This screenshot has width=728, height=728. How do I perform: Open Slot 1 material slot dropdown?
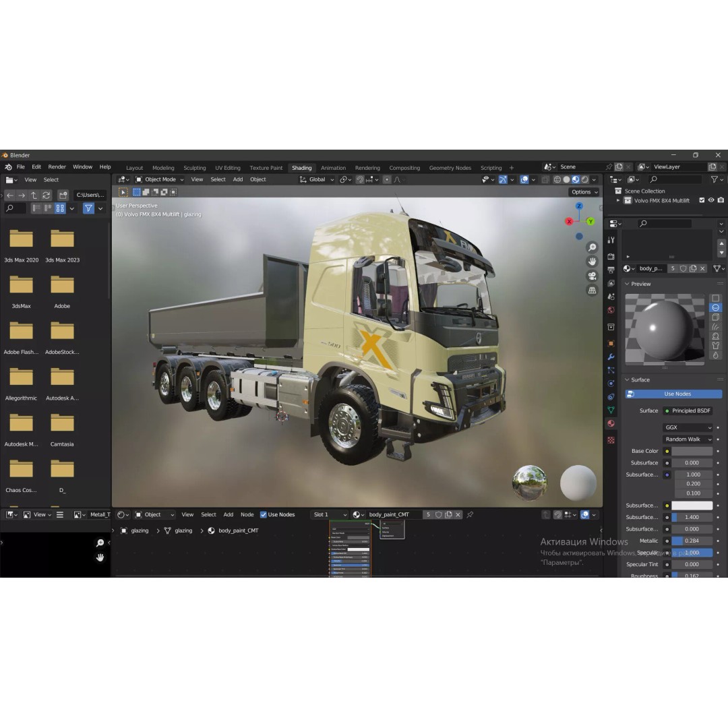[x=330, y=514]
